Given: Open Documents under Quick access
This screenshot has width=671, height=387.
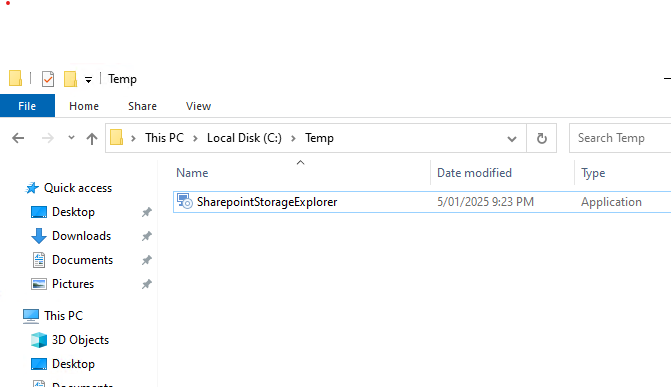Looking at the screenshot, I should [x=82, y=260].
